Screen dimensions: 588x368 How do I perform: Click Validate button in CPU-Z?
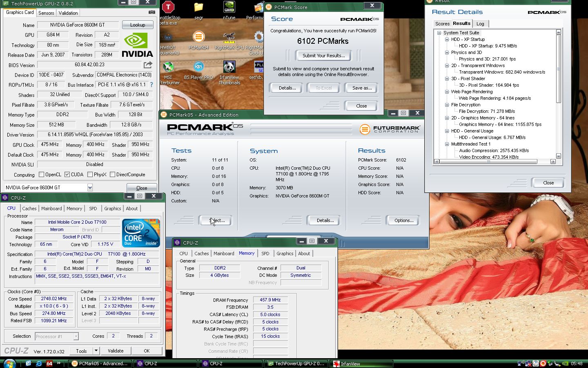pyautogui.click(x=116, y=351)
